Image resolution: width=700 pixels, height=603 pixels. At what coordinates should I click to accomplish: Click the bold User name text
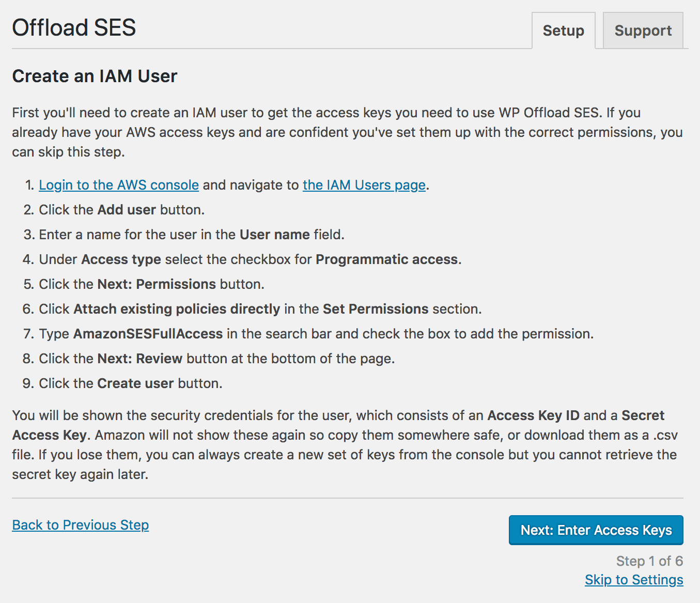pos(275,235)
